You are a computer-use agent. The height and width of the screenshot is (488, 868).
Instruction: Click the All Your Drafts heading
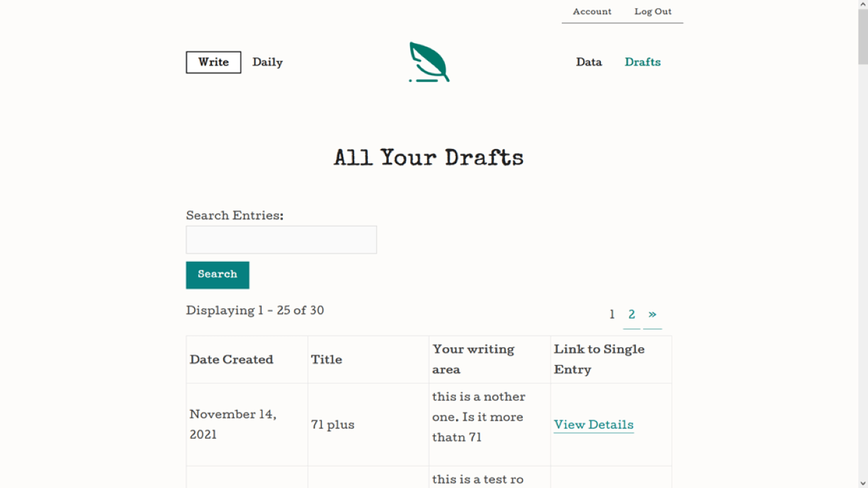[x=429, y=158]
